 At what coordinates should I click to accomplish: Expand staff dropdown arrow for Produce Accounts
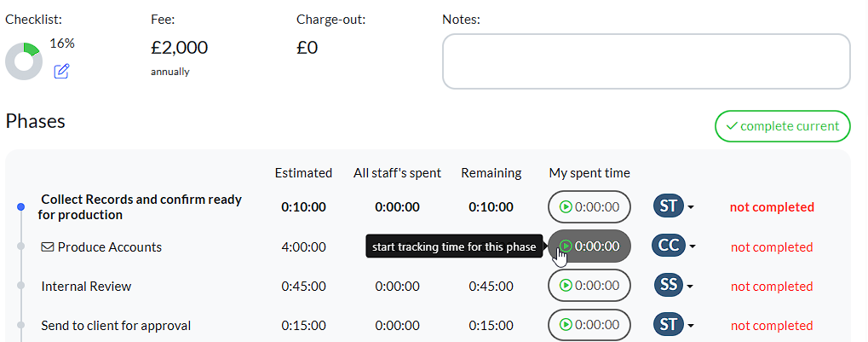tap(691, 247)
